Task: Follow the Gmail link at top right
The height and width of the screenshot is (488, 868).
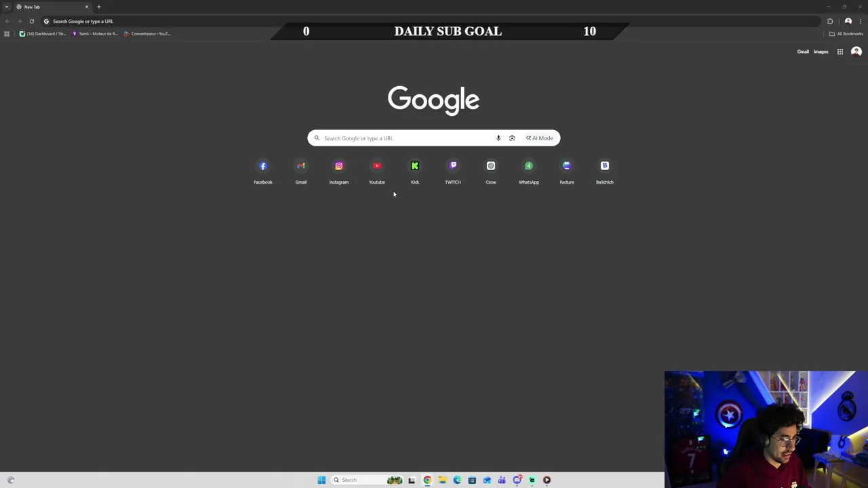Action: click(803, 52)
